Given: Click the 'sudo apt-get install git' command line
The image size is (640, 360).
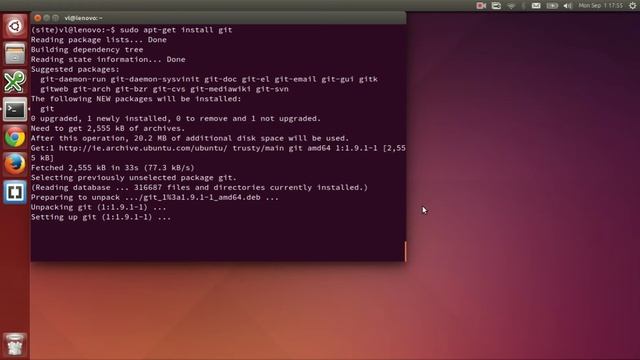Looking at the screenshot, I should pyautogui.click(x=176, y=30).
